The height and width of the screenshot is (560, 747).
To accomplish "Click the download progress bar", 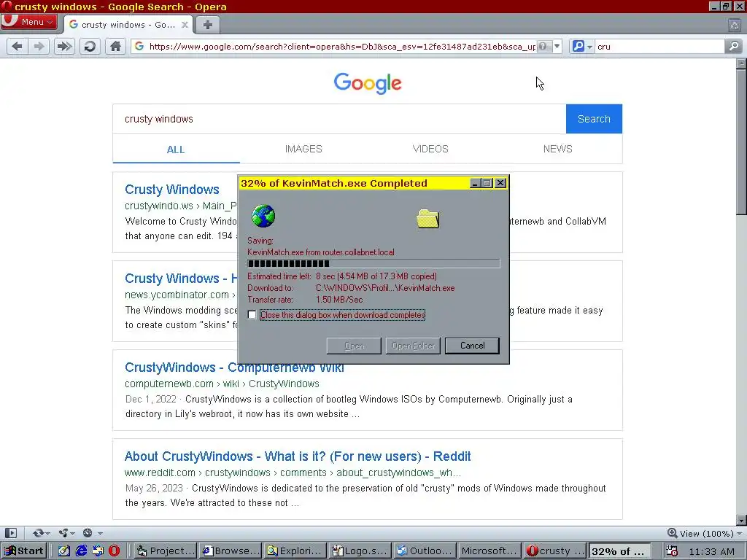I will coord(373,264).
